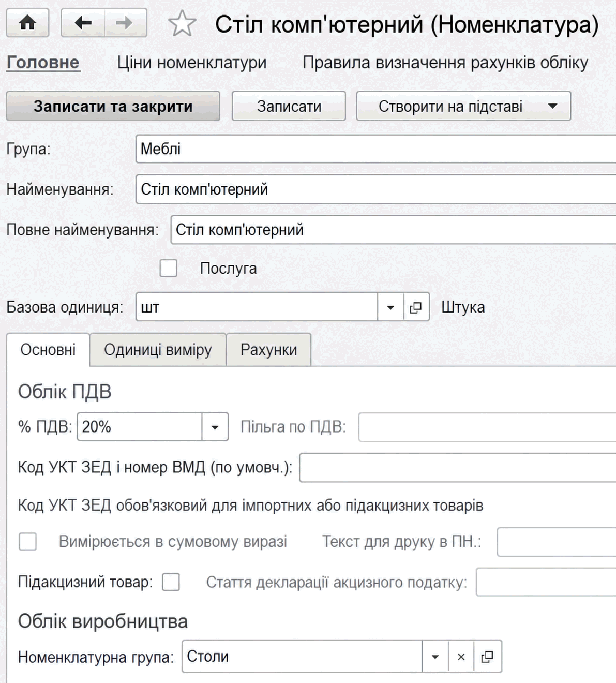Expand the Номенклатурна група dropdown list
Image resolution: width=616 pixels, height=683 pixels.
click(x=435, y=657)
